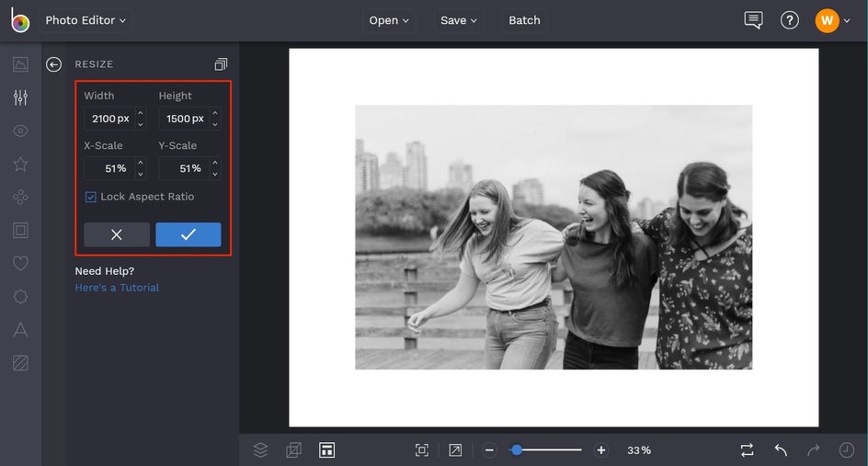
Task: Click the heart Overlays sidebar icon
Action: [x=20, y=264]
